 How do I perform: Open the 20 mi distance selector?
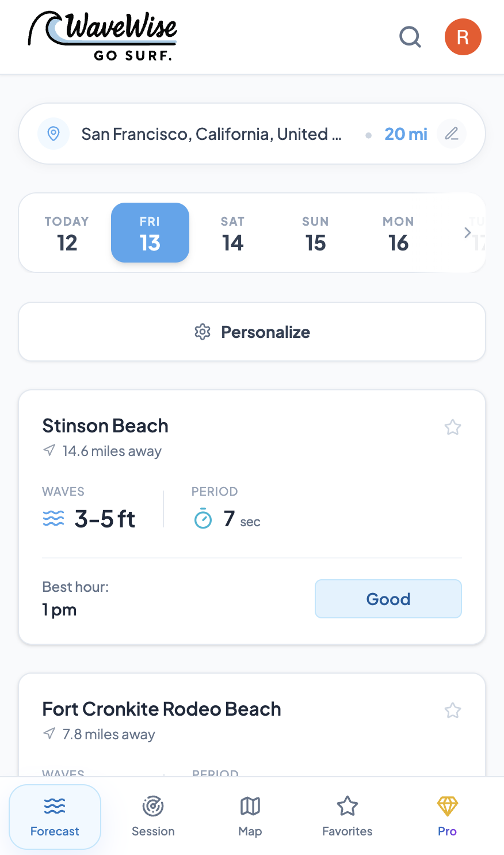(406, 133)
